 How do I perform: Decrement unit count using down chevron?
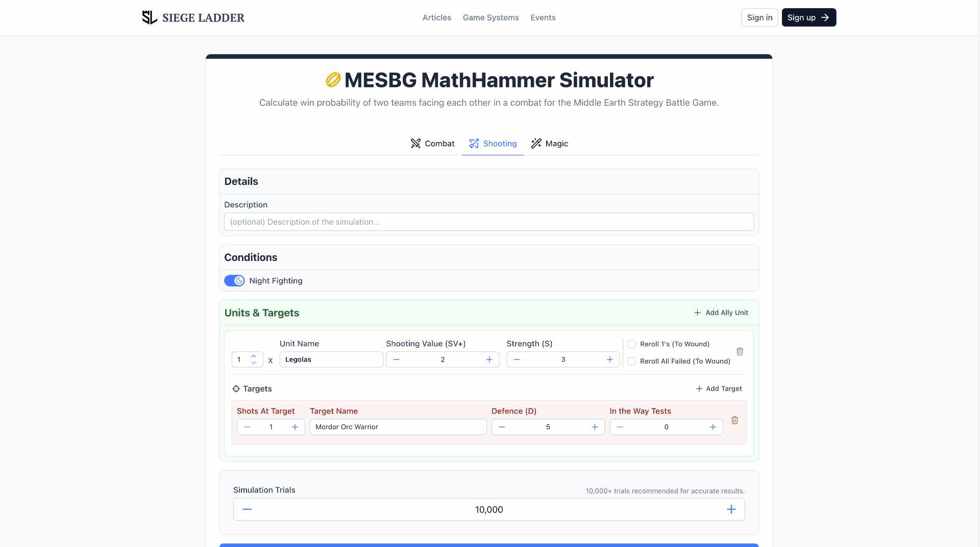254,363
